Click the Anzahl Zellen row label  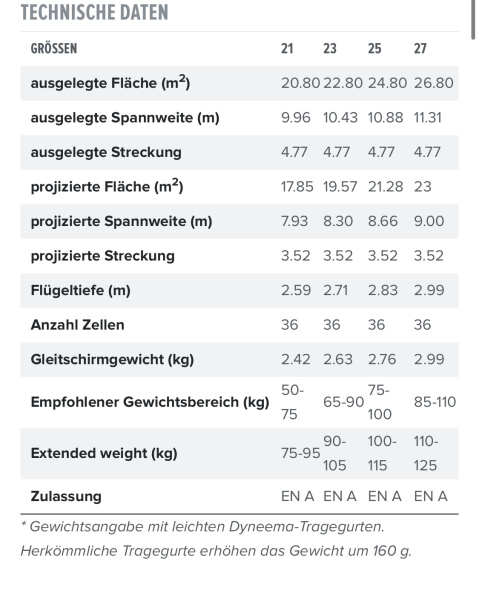click(78, 325)
